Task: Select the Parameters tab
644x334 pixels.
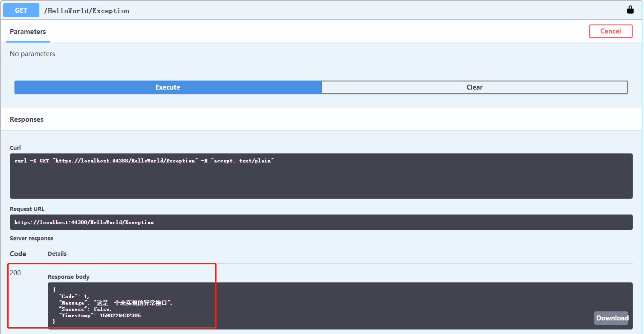Action: (28, 32)
